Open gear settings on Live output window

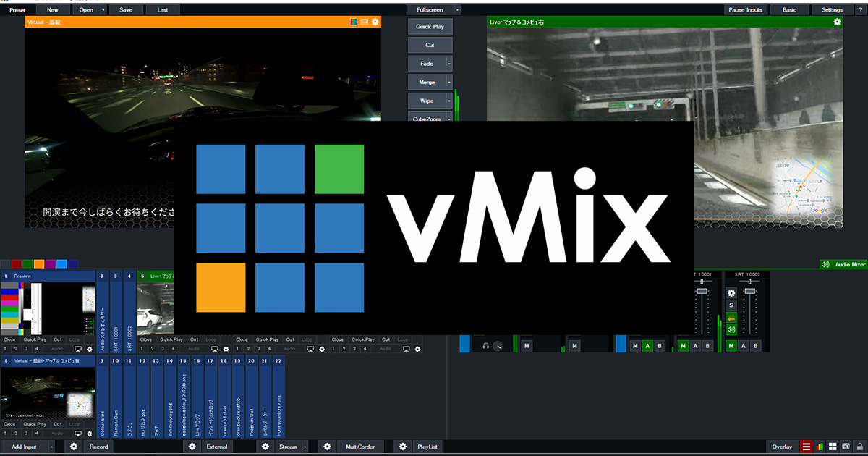[837, 22]
